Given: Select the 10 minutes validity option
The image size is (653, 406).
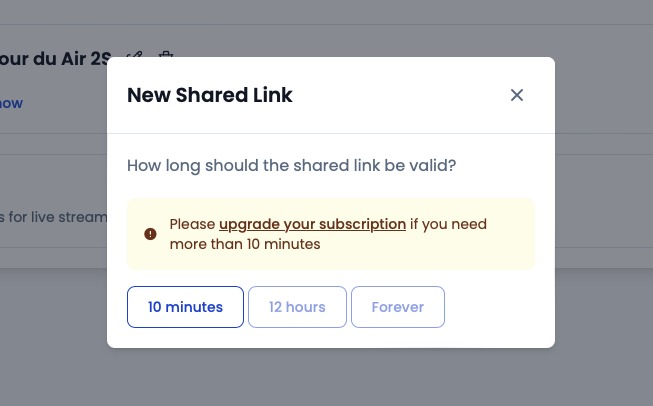Looking at the screenshot, I should pyautogui.click(x=185, y=307).
